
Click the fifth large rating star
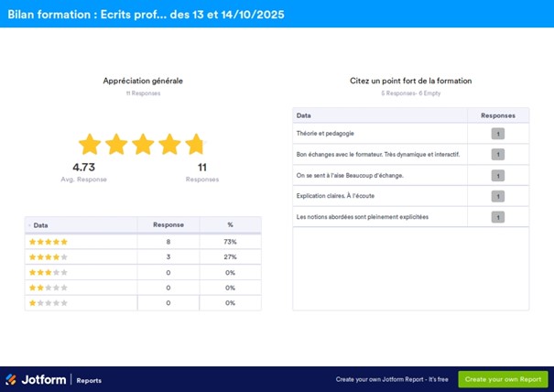(195, 145)
